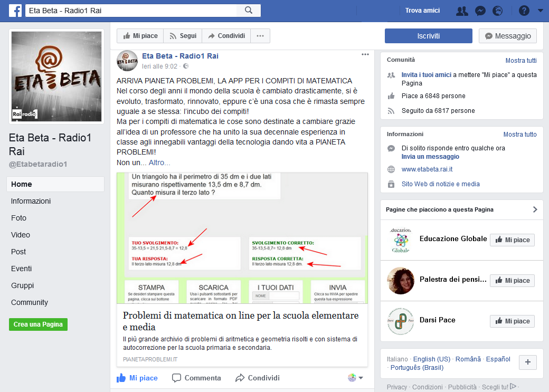Follow the page with Segui button

coord(183,36)
